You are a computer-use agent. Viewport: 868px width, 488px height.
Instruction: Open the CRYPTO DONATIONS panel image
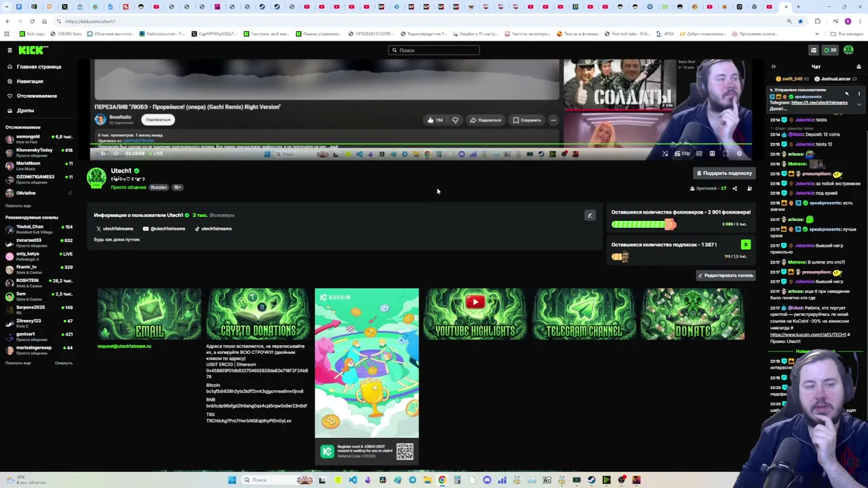(258, 314)
